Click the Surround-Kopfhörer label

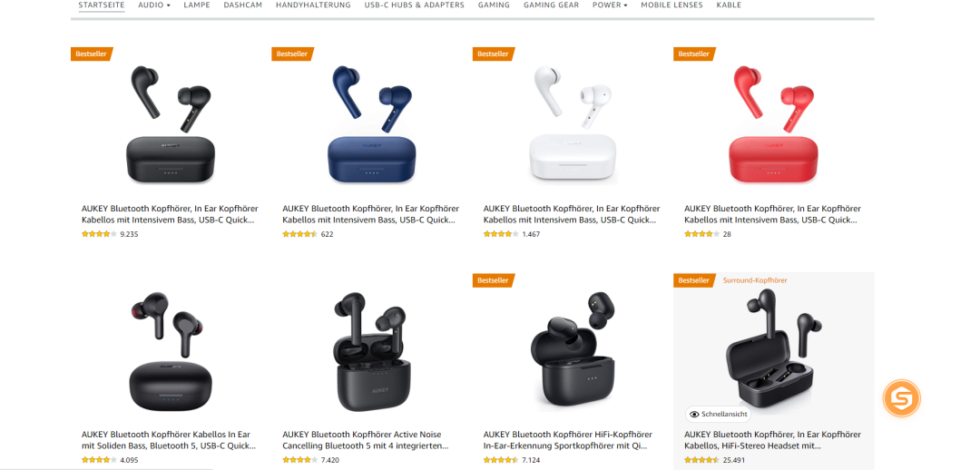click(x=755, y=280)
